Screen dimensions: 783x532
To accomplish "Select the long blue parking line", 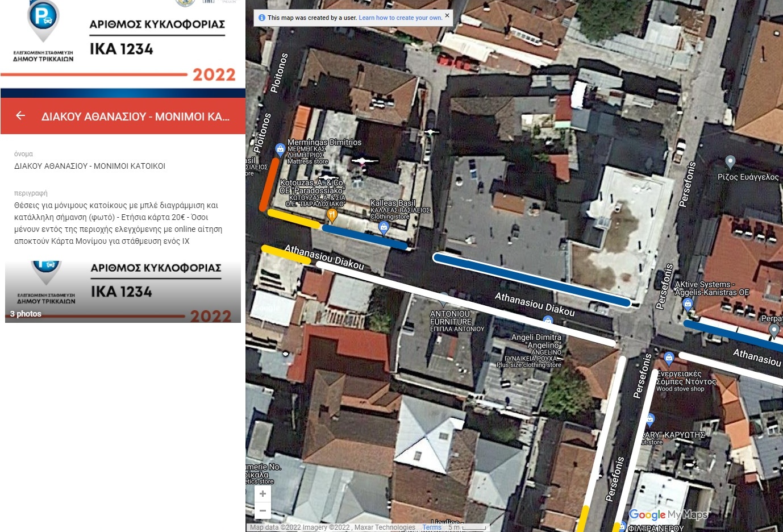I will coord(531,280).
